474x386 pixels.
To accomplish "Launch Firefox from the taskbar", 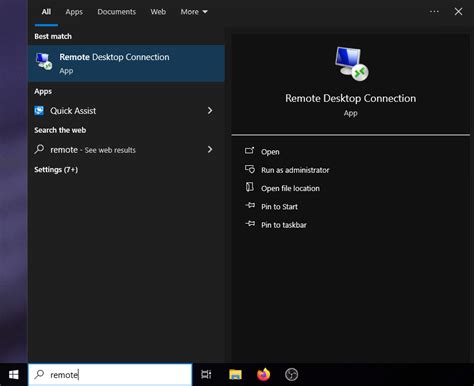I will (x=263, y=375).
